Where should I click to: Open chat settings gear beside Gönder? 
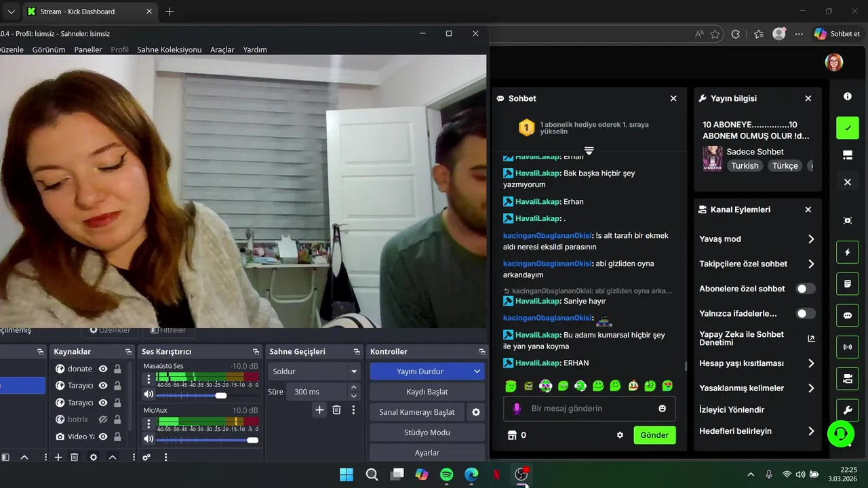[620, 435]
